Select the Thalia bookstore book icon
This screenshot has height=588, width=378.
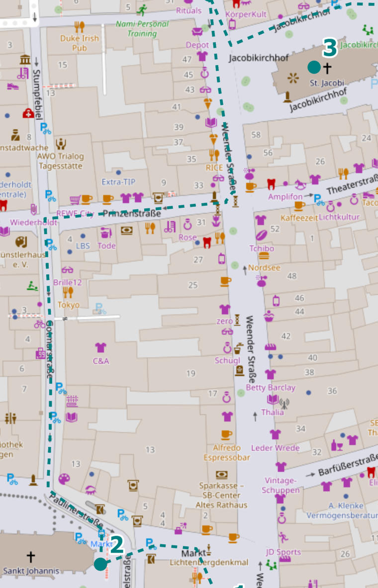point(273,400)
